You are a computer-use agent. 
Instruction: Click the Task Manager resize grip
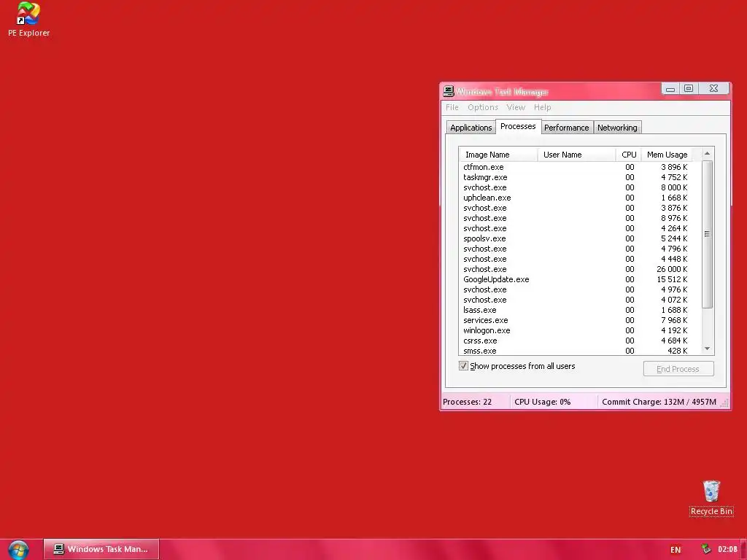724,403
